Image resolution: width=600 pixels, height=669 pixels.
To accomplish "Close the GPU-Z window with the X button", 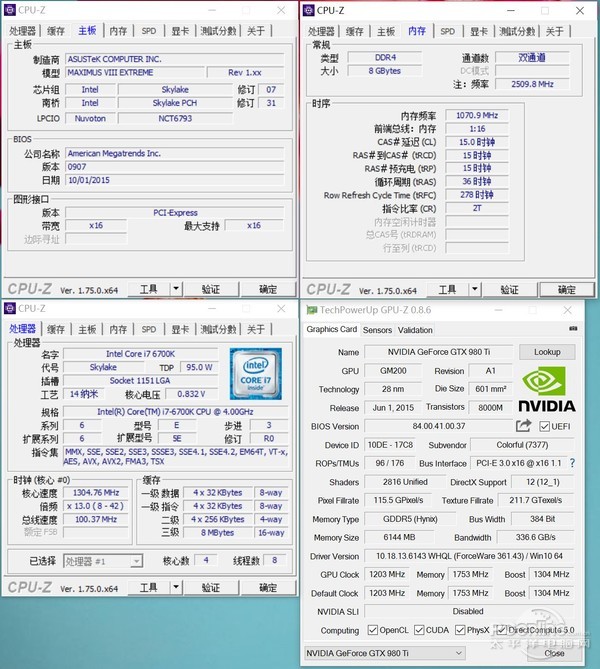I will [567, 310].
